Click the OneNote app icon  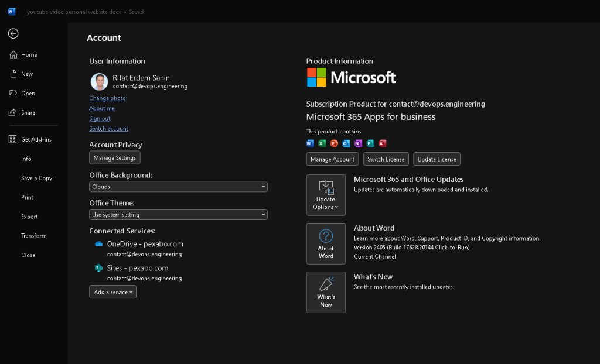pyautogui.click(x=358, y=143)
